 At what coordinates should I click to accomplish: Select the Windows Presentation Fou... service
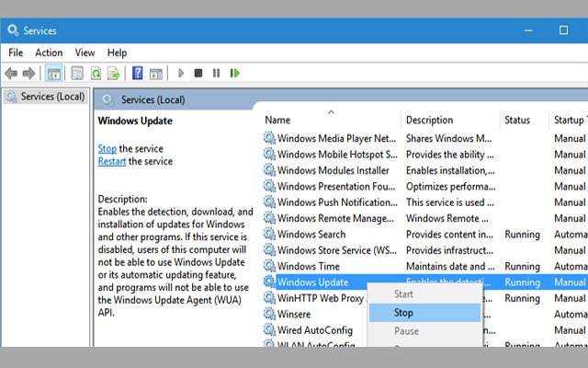[x=336, y=186]
